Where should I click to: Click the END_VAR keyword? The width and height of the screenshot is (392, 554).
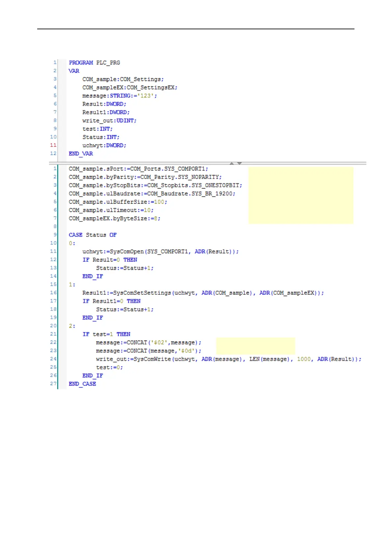pos(81,154)
